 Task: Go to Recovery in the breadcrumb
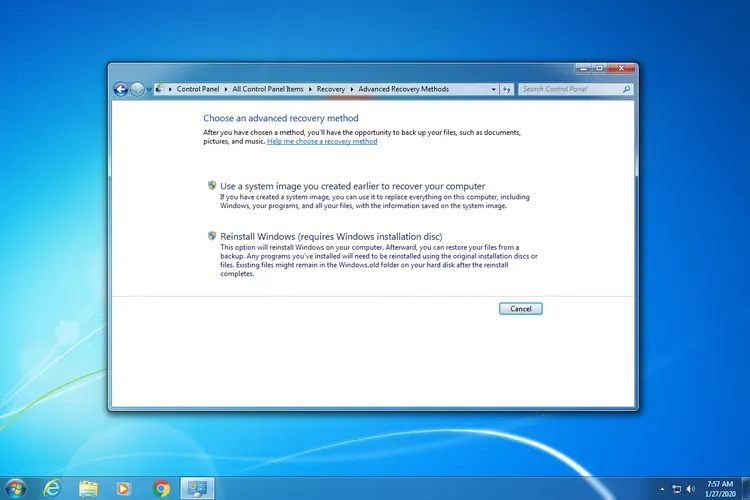click(331, 89)
